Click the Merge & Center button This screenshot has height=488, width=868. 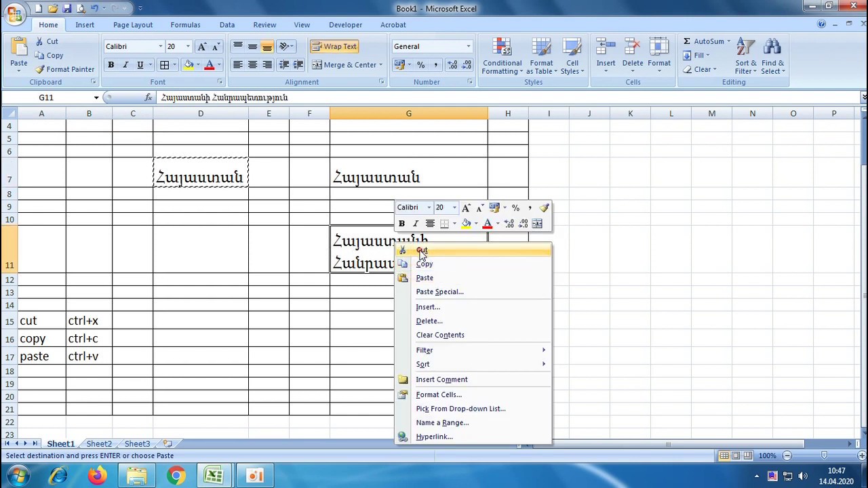[x=344, y=65]
